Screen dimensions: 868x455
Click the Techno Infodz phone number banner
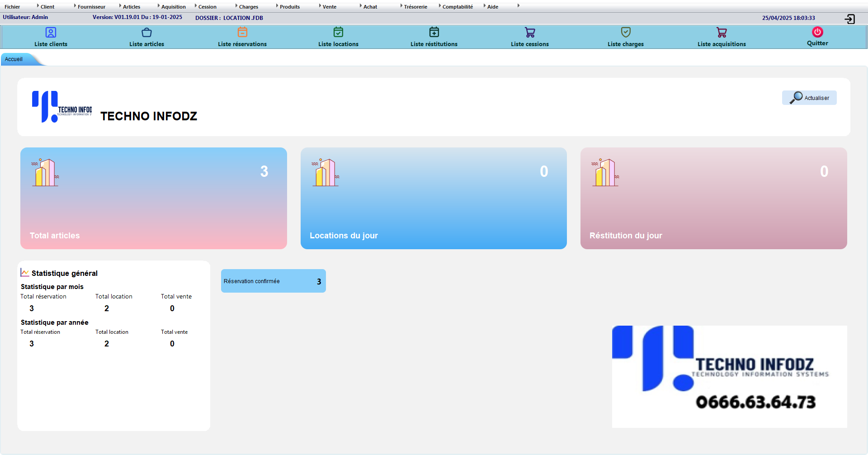(730, 377)
